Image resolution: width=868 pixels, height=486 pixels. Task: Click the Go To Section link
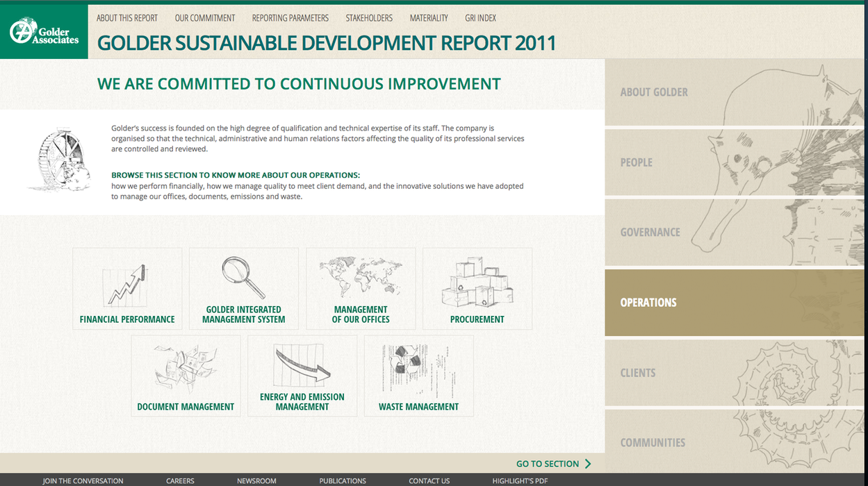click(547, 464)
